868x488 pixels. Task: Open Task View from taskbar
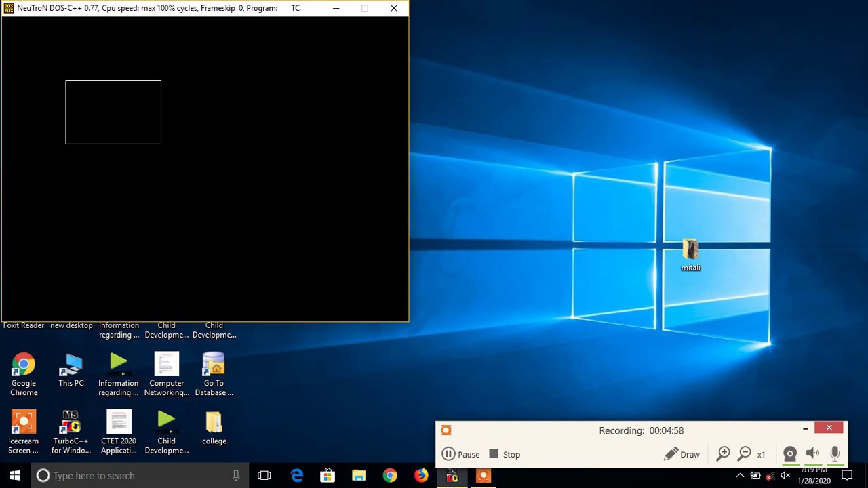[x=264, y=476]
